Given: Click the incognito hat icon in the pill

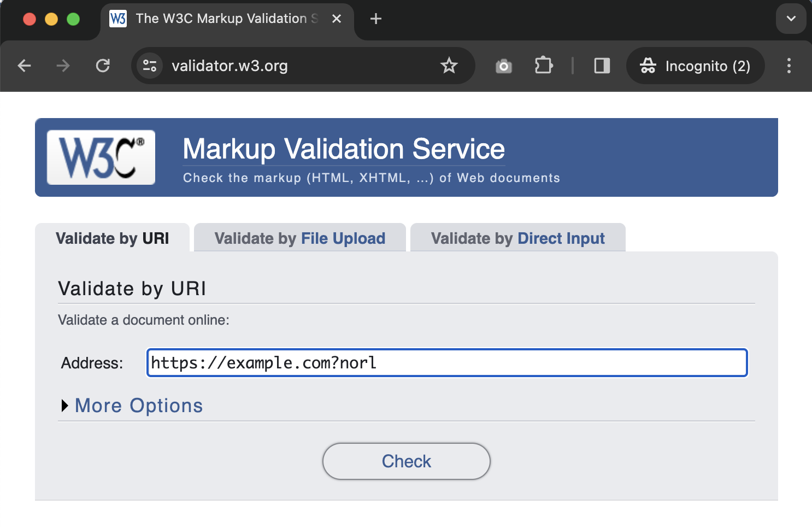Looking at the screenshot, I should click(x=649, y=66).
